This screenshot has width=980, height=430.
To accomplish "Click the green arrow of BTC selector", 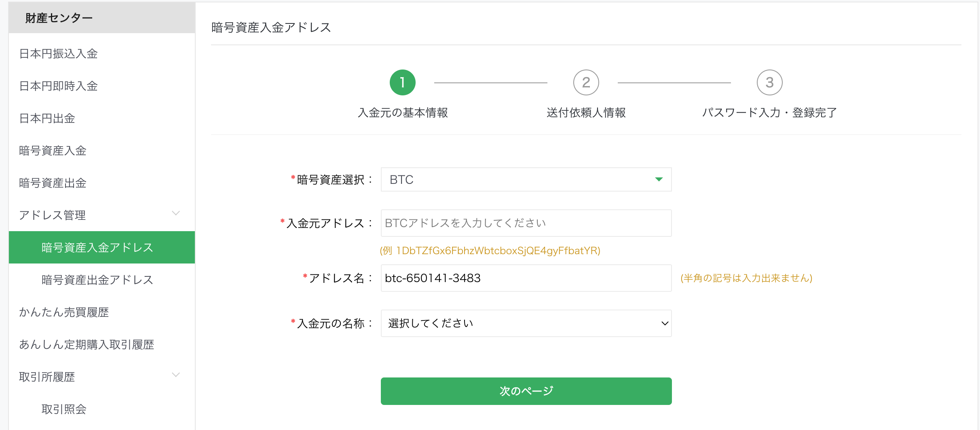I will point(659,179).
